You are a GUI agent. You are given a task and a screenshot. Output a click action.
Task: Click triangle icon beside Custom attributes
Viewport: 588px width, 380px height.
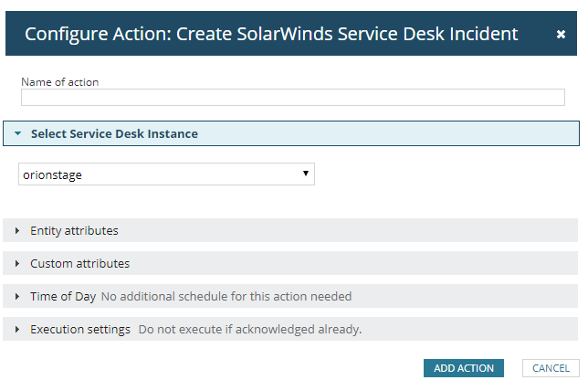[x=17, y=263]
